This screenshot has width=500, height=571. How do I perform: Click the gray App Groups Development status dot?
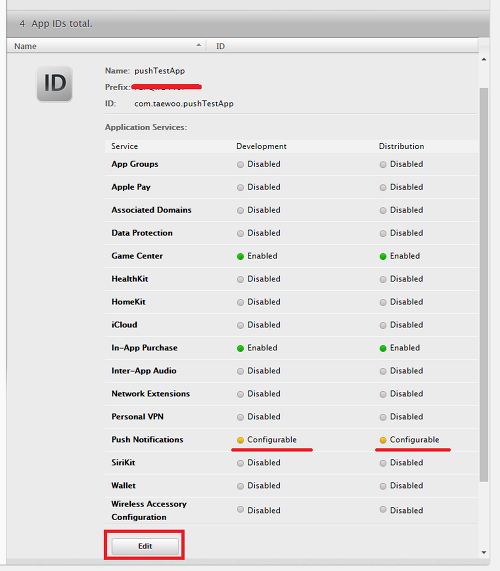[240, 165]
